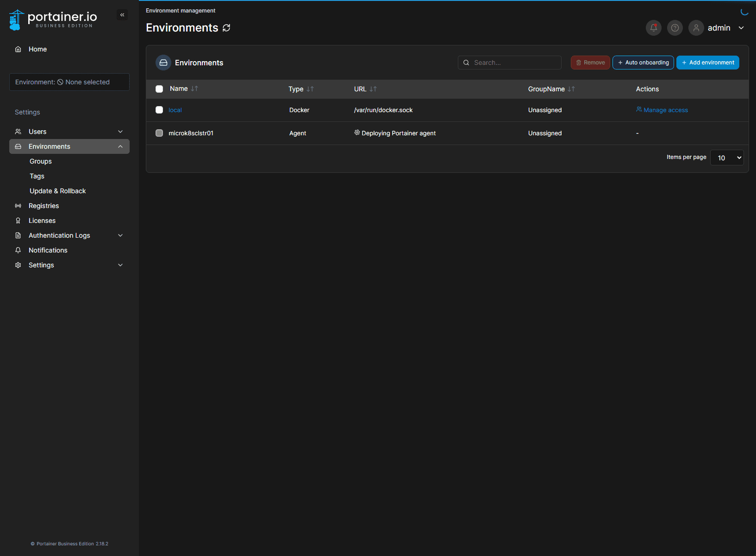Go to Registries in sidebar

coord(44,206)
